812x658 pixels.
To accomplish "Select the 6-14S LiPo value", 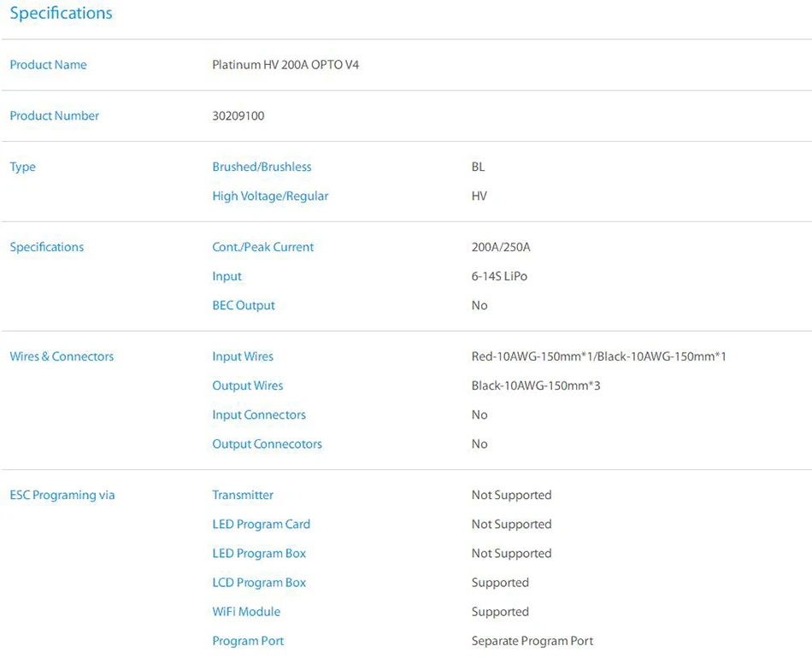I will [499, 276].
